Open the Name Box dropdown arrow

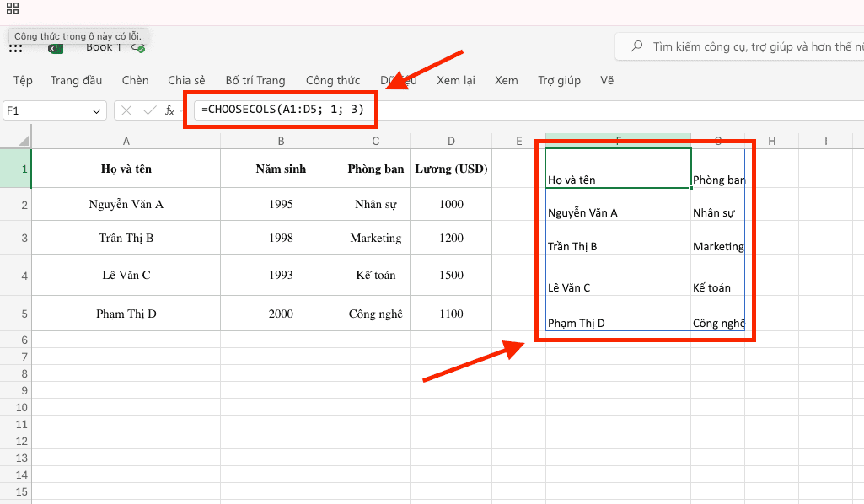pyautogui.click(x=96, y=111)
